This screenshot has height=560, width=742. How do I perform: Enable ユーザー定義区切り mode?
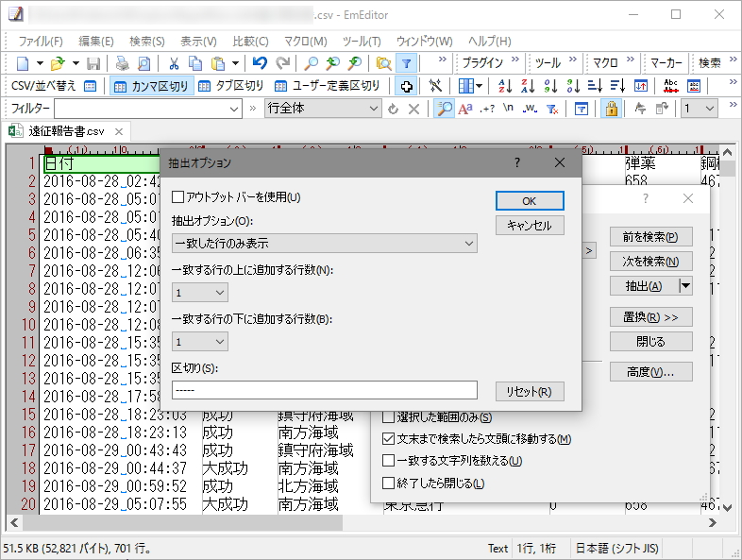(328, 86)
